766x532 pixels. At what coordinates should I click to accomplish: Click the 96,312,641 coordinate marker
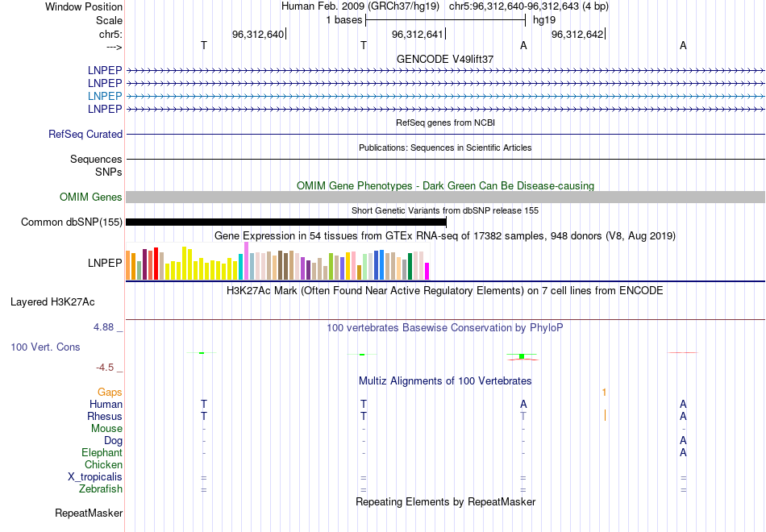coord(418,34)
